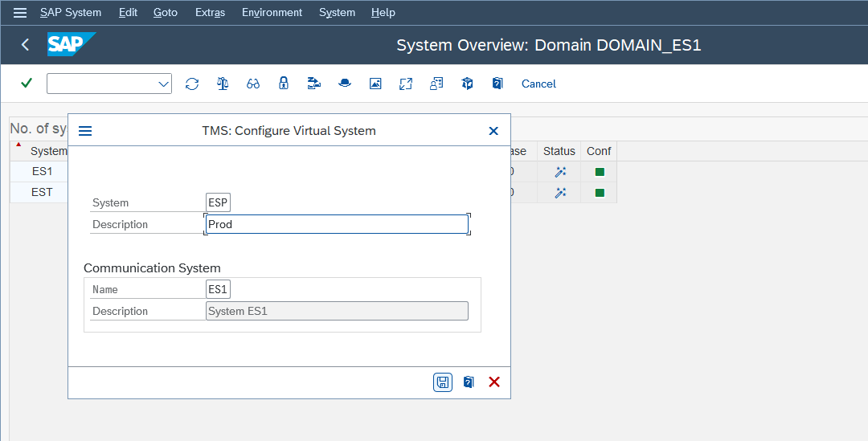Click the padlock toolbar icon
The image size is (868, 441).
pos(284,84)
